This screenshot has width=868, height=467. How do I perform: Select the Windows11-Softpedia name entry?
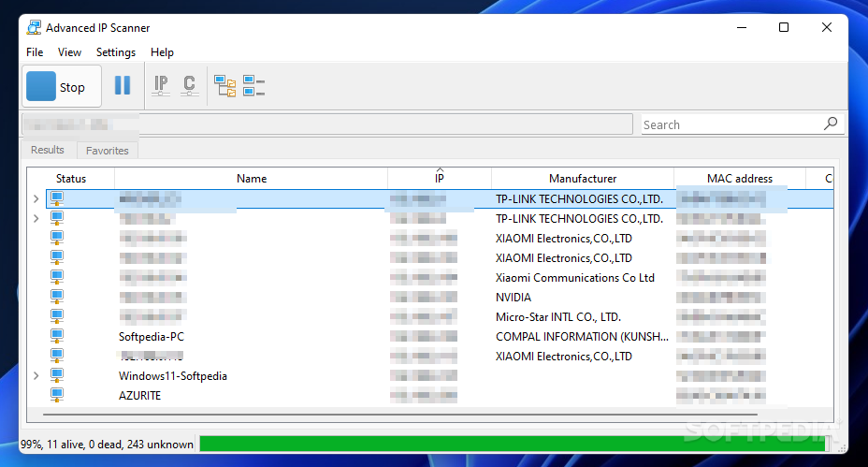[x=173, y=375]
